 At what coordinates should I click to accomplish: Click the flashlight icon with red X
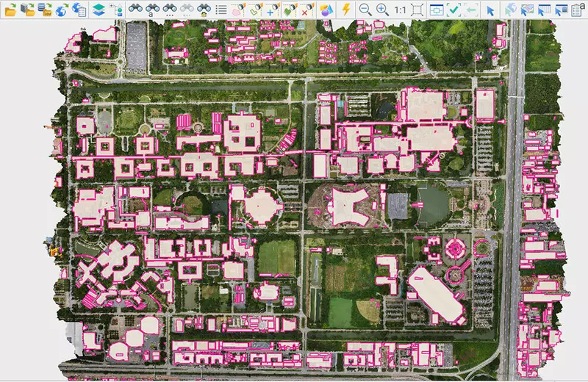(307, 10)
